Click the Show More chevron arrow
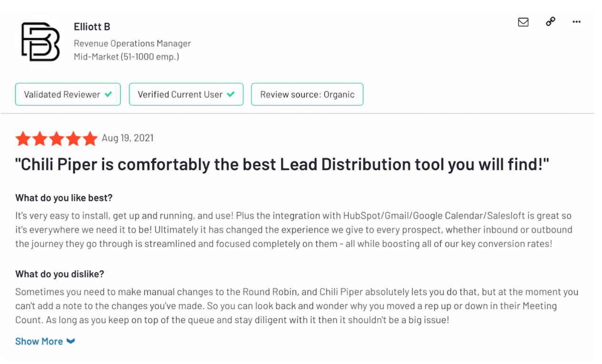This screenshot has width=602, height=364. click(x=71, y=341)
